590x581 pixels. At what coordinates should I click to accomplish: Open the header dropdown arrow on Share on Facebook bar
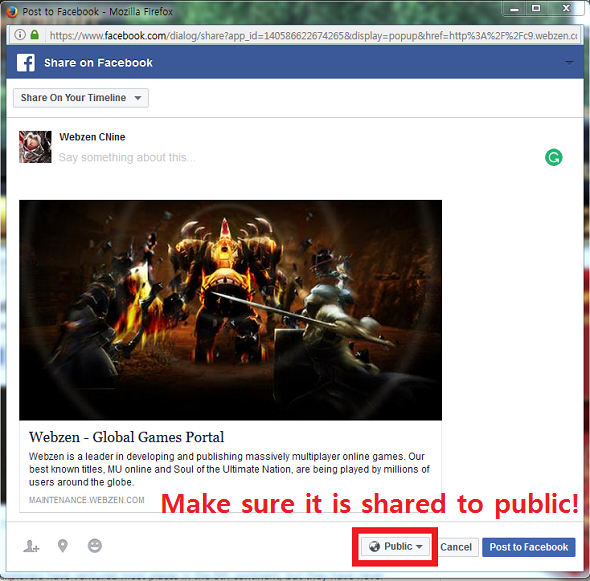(569, 63)
